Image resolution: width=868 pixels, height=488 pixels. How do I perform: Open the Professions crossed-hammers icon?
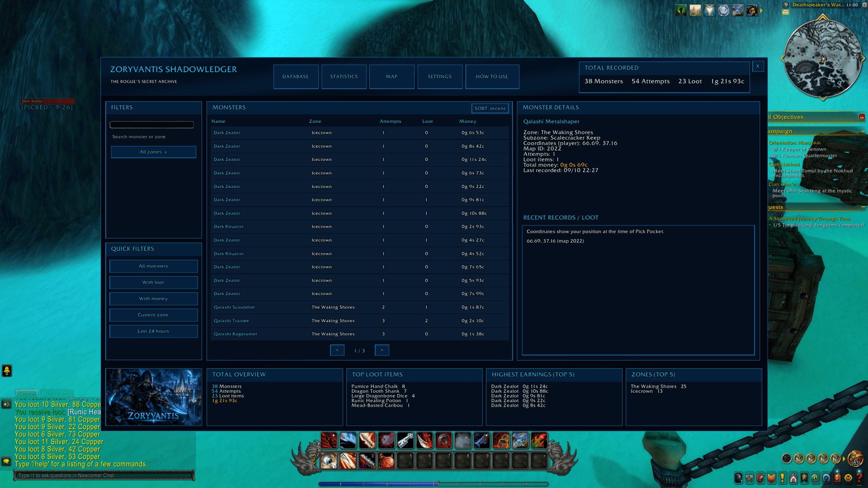point(750,478)
